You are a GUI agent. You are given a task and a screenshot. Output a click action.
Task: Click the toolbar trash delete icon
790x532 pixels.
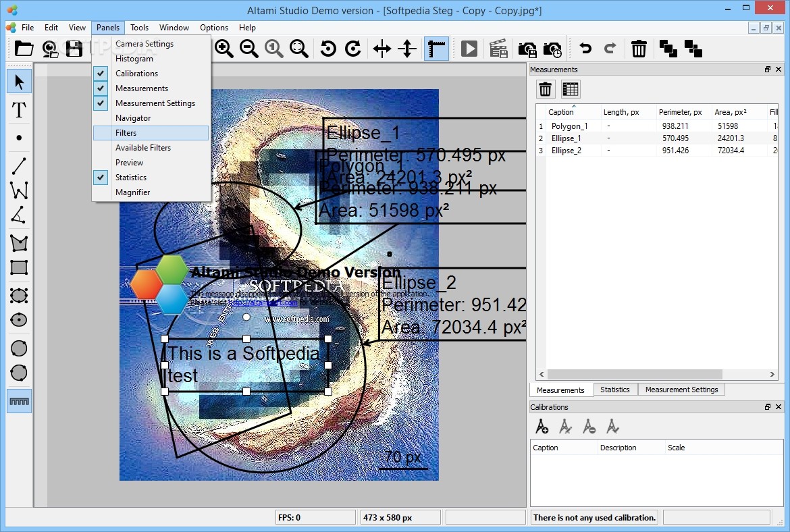click(x=639, y=49)
